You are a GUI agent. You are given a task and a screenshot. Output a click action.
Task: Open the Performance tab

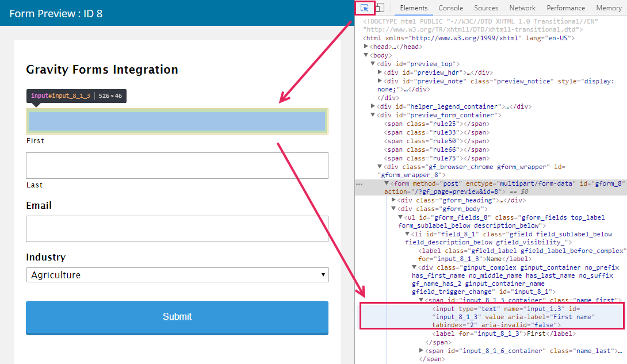565,7
